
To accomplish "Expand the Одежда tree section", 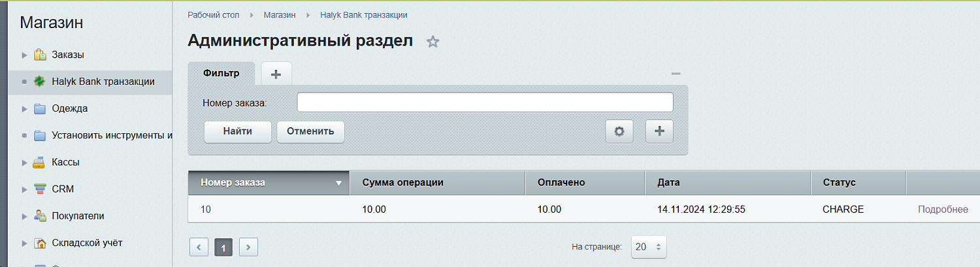I will [25, 109].
